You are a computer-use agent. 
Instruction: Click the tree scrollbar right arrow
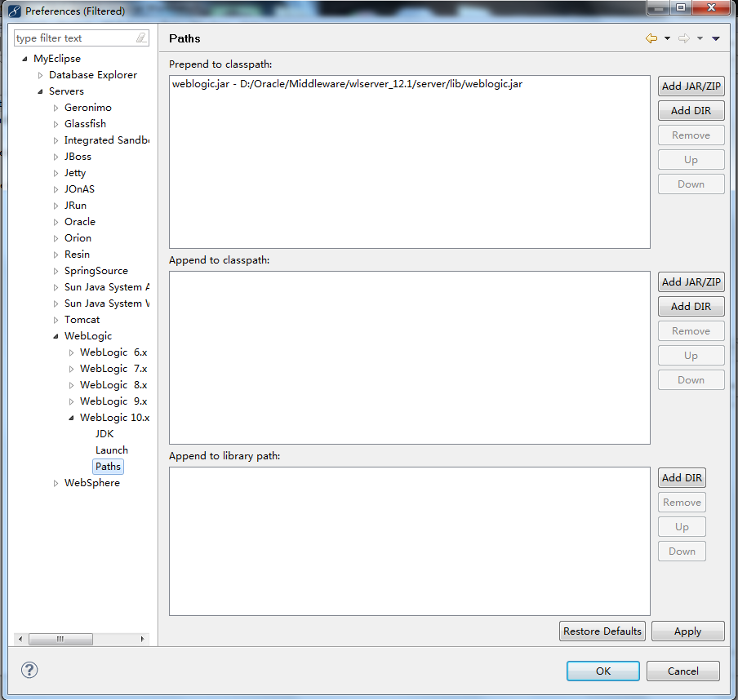click(143, 639)
